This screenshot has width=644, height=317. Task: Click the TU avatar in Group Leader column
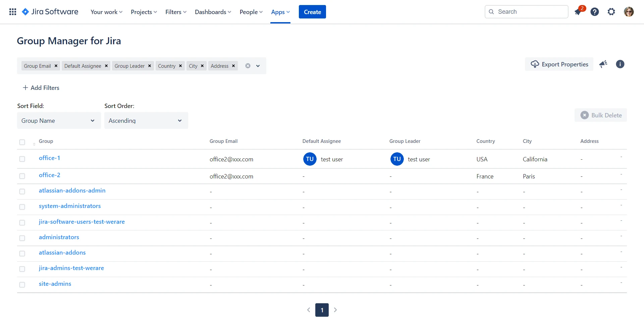(x=397, y=159)
